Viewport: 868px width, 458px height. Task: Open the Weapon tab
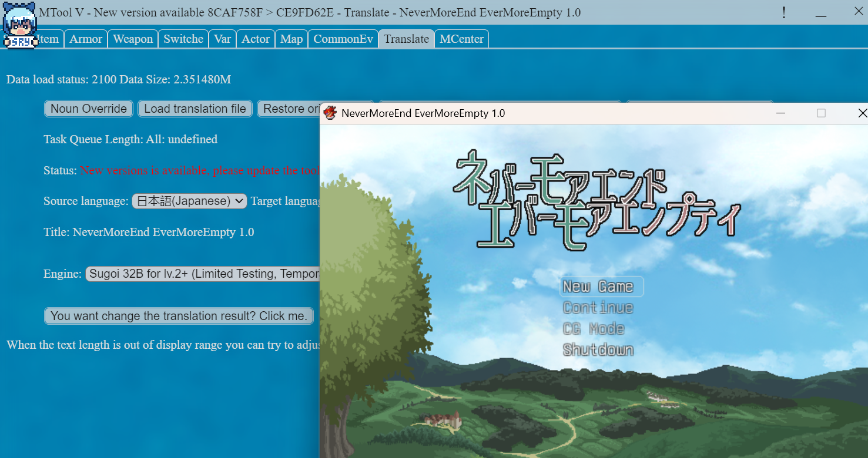(133, 39)
